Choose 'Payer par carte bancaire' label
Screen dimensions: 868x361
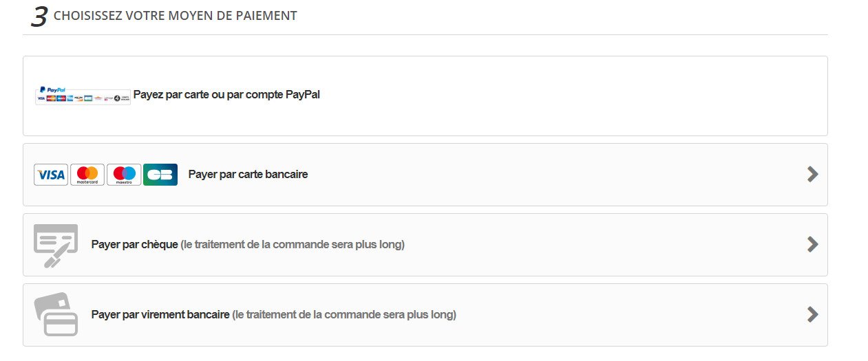tap(248, 175)
